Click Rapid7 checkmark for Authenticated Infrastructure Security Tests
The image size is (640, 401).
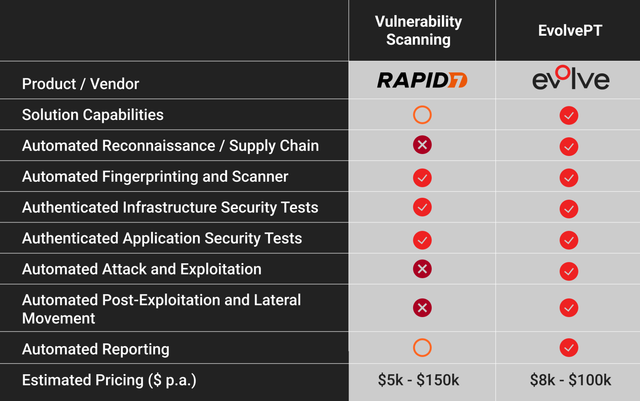pyautogui.click(x=422, y=208)
